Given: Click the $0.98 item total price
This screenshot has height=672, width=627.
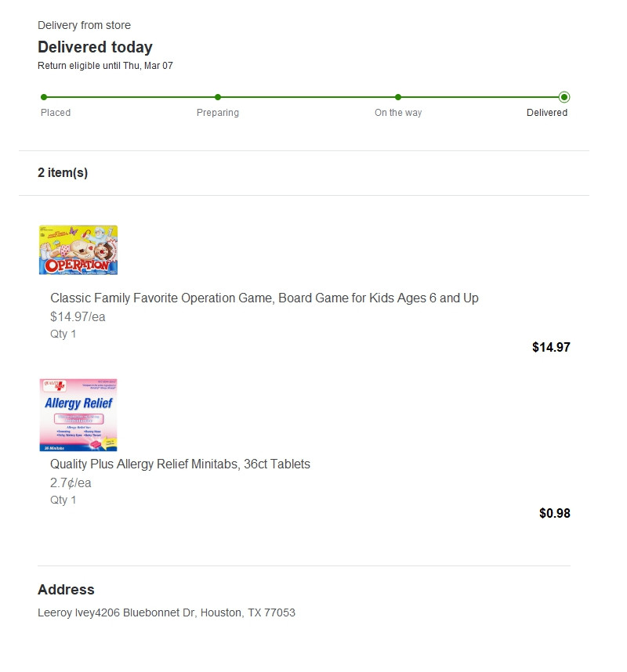Looking at the screenshot, I should (555, 513).
